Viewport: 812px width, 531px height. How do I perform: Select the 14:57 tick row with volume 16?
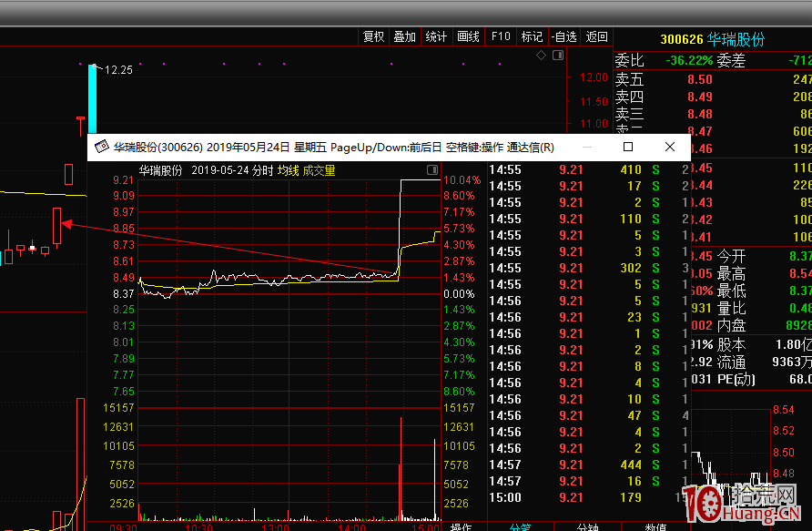coord(588,481)
